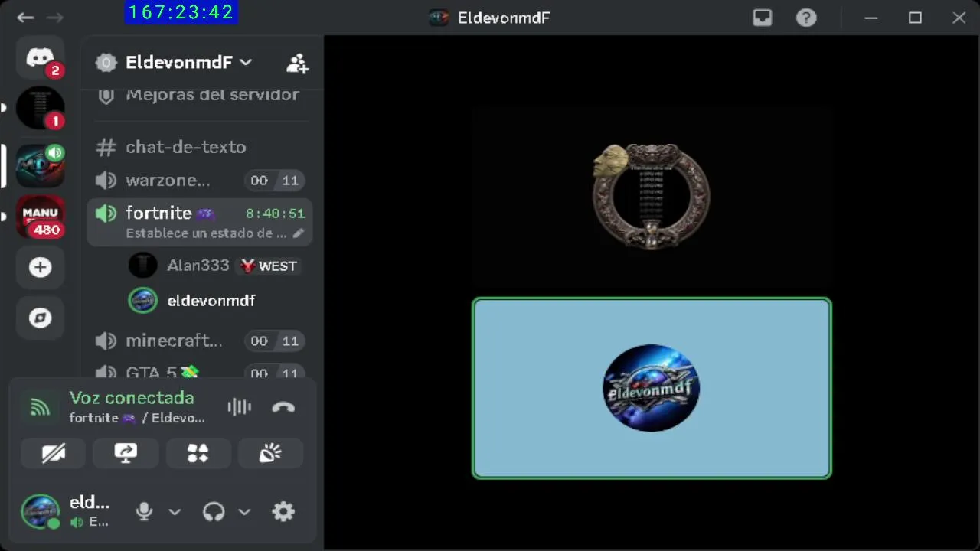The height and width of the screenshot is (551, 980).
Task: Open the inbox icon in title bar
Action: click(x=763, y=18)
